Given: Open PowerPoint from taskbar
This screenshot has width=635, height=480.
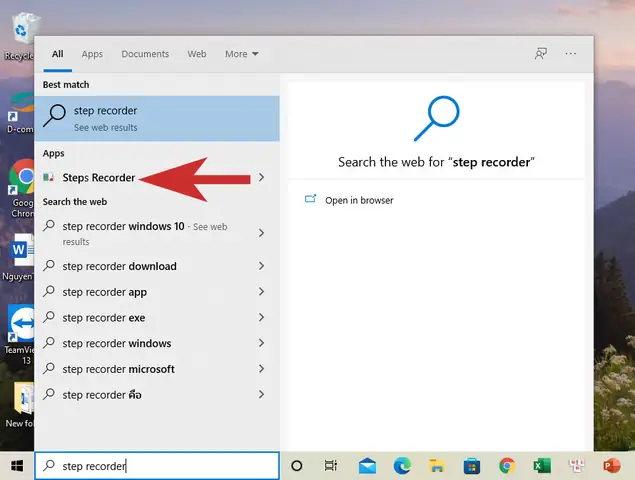Looking at the screenshot, I should pos(612,466).
